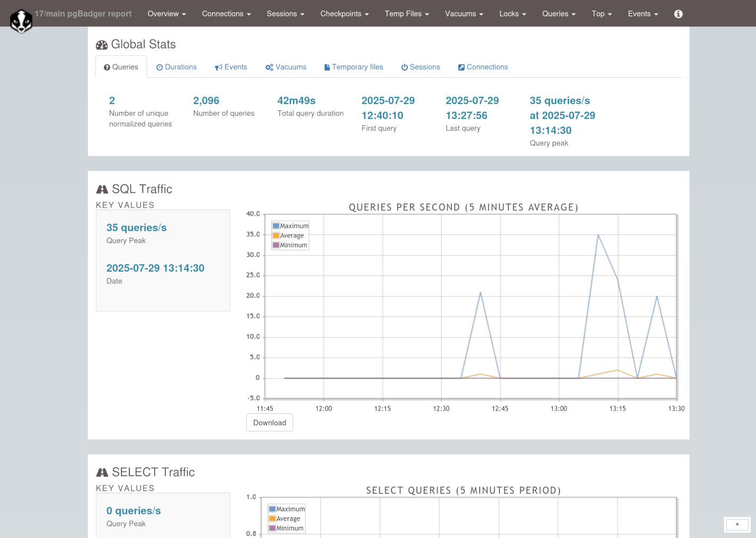Expand the Checkpoints dropdown menu
Viewport: 756px width, 538px height.
[344, 14]
